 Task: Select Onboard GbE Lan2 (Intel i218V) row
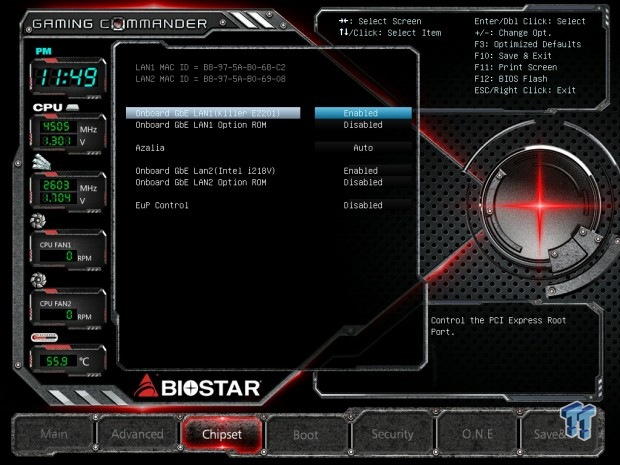205,171
